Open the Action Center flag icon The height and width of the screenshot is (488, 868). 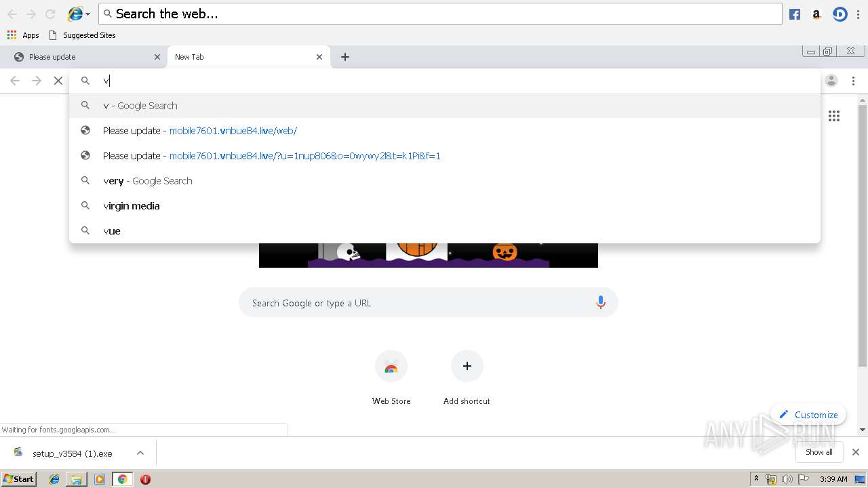click(804, 479)
